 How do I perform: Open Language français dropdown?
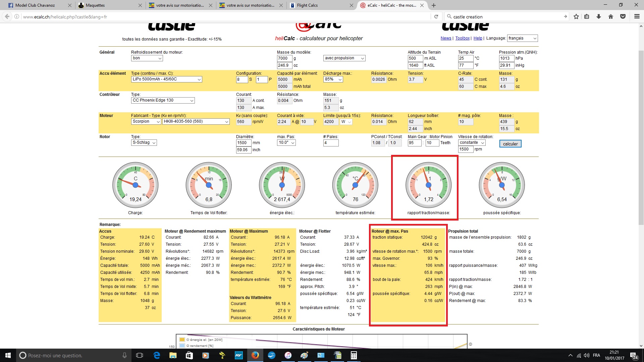522,38
